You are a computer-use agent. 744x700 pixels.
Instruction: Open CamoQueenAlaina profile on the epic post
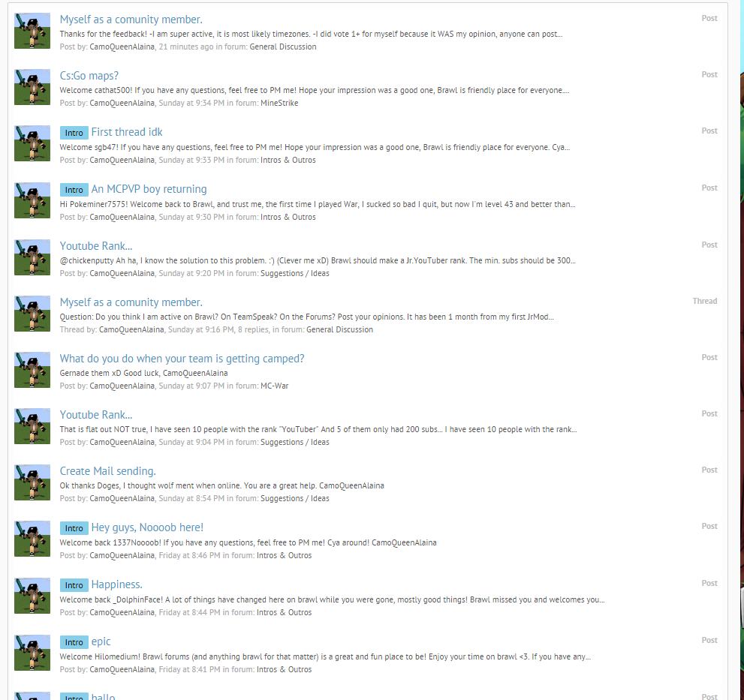click(x=122, y=670)
